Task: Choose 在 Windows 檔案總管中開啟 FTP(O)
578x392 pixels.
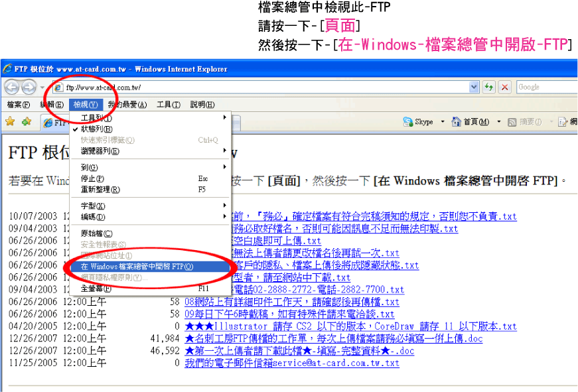Action: 149,267
